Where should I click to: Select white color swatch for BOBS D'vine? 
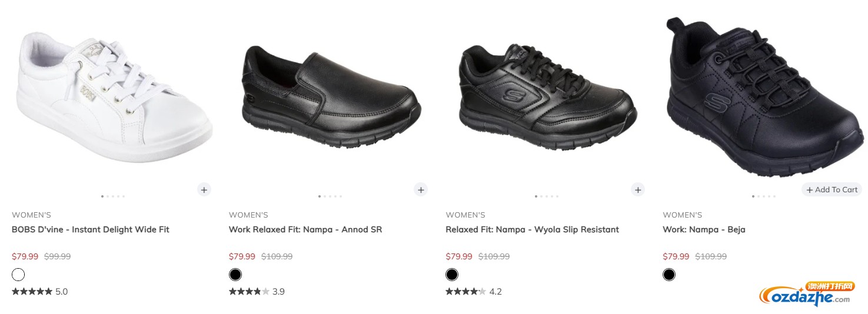coord(18,275)
